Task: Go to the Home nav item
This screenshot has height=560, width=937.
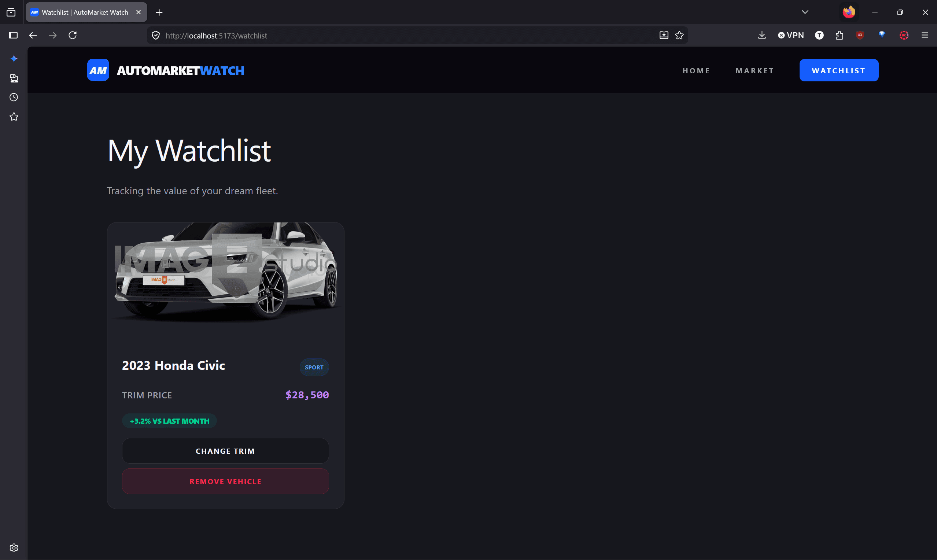Action: point(696,71)
